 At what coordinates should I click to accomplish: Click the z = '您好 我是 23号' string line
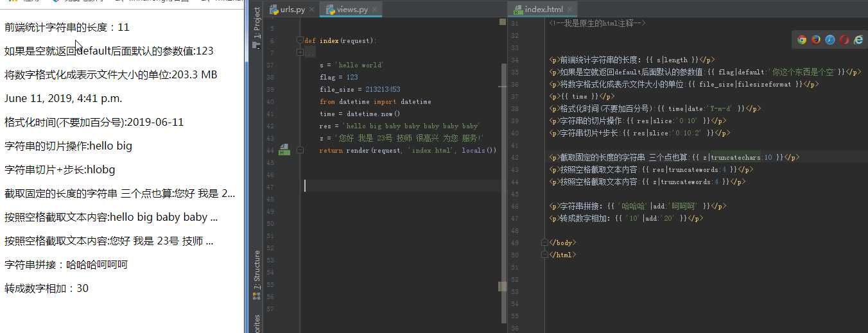(401, 138)
